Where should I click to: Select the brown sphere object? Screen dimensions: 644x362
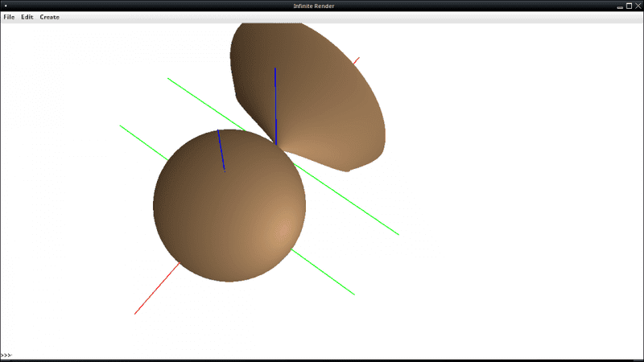229,213
